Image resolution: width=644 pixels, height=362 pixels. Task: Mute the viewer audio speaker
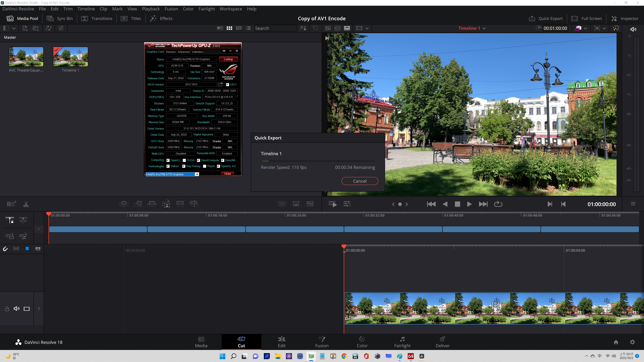click(x=633, y=29)
